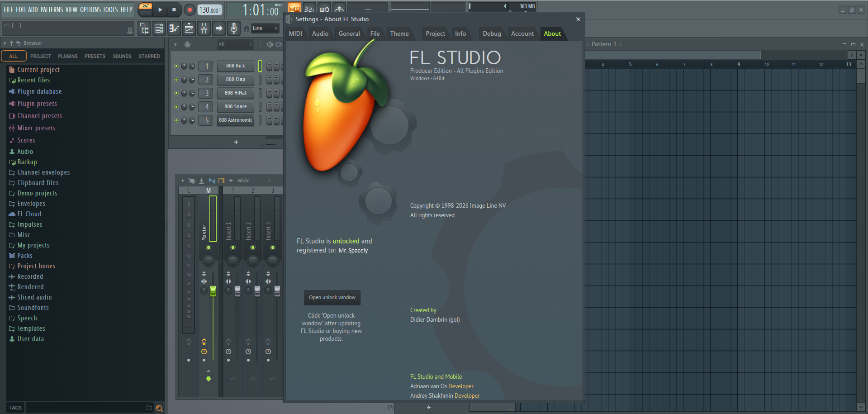Mute the 808 HiHat channel
The width and height of the screenshot is (868, 414).
pos(176,93)
